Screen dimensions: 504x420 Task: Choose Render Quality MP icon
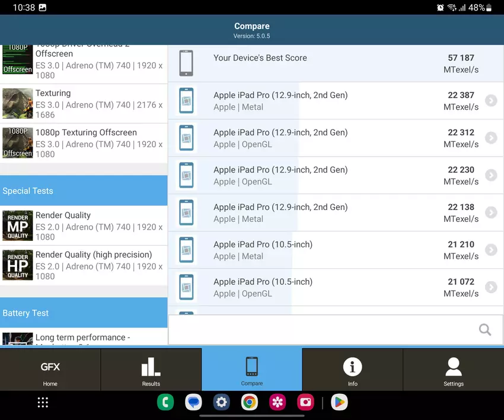(18, 225)
